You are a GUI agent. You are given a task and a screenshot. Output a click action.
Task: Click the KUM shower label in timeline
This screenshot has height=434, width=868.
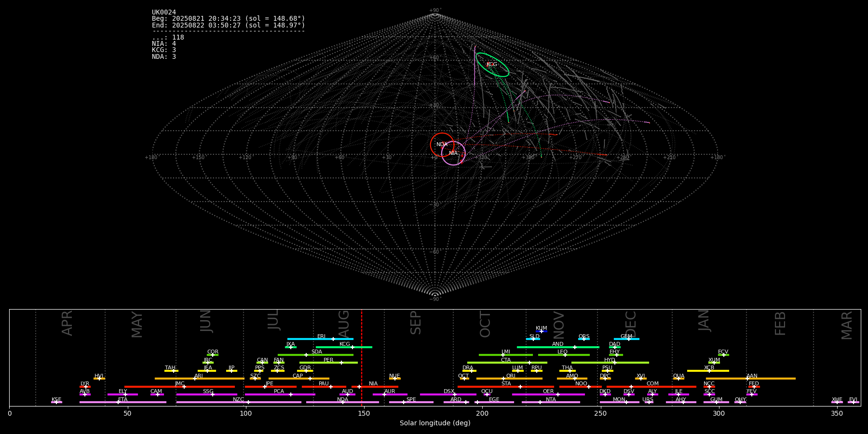tap(542, 328)
